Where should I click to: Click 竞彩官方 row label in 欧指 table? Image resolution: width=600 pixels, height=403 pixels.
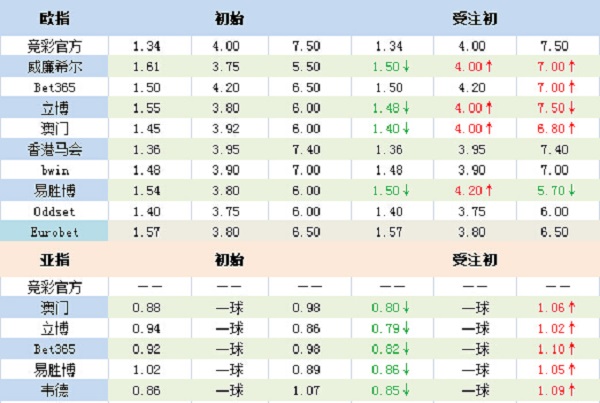click(x=55, y=46)
